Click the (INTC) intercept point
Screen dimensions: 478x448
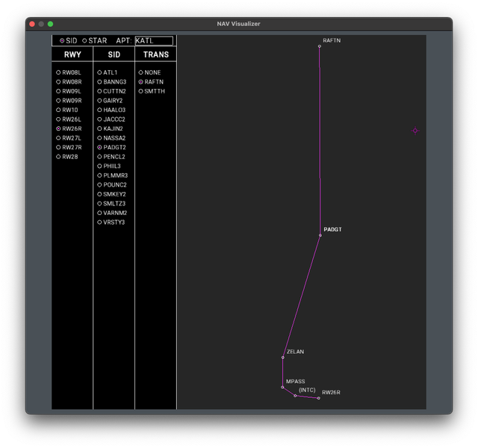click(295, 396)
